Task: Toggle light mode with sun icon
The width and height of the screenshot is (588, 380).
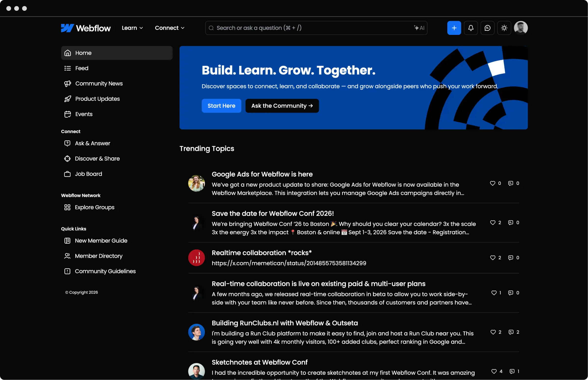Action: pos(504,28)
